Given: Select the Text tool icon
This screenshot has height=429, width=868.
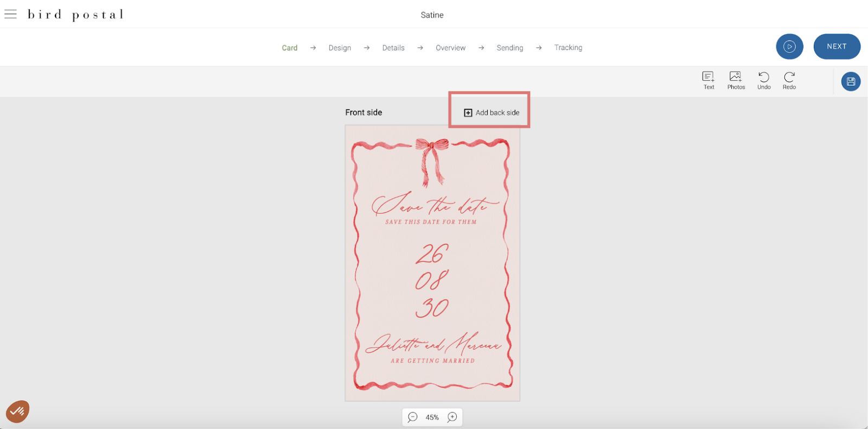Looking at the screenshot, I should [709, 77].
